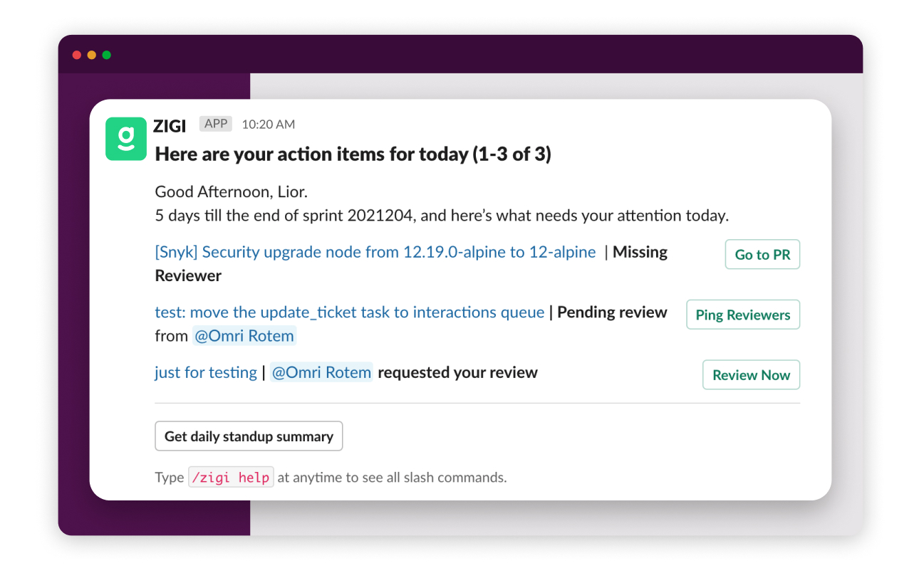The image size is (924, 578).
Task: Open the Snyk security upgrade node link
Action: [375, 252]
